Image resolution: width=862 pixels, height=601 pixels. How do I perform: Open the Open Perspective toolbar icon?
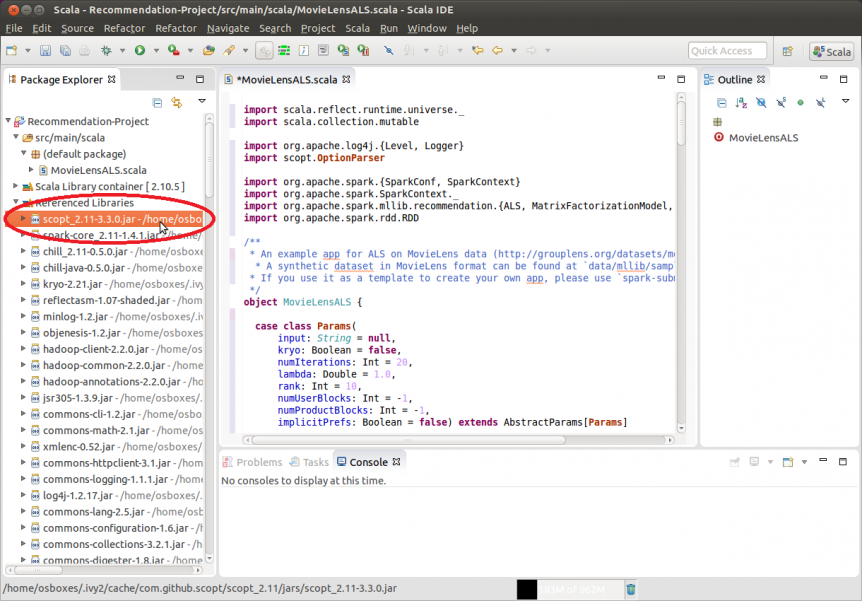pos(788,51)
